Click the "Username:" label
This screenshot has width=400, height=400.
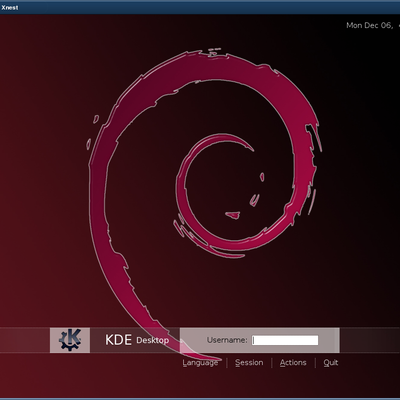pos(227,340)
